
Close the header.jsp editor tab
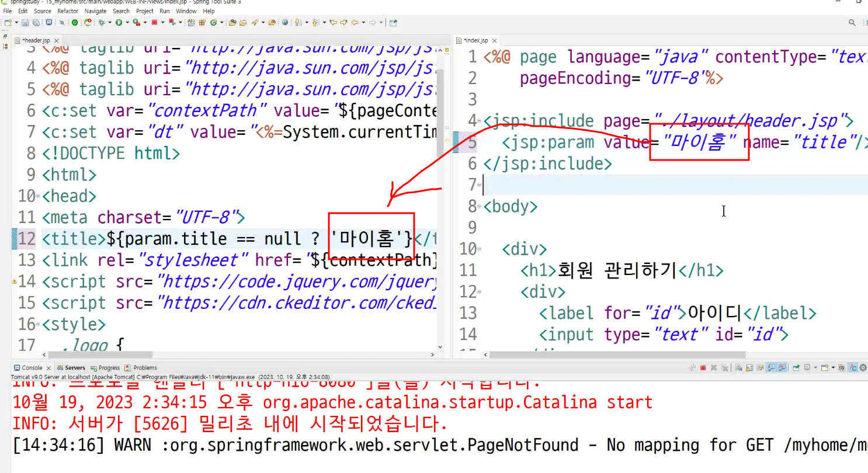[56, 41]
